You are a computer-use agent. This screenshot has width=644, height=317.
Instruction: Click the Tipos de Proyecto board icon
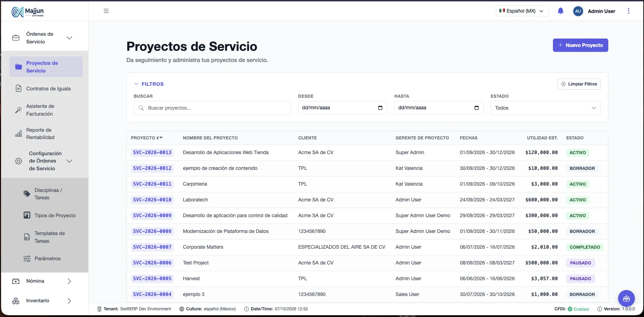27,215
